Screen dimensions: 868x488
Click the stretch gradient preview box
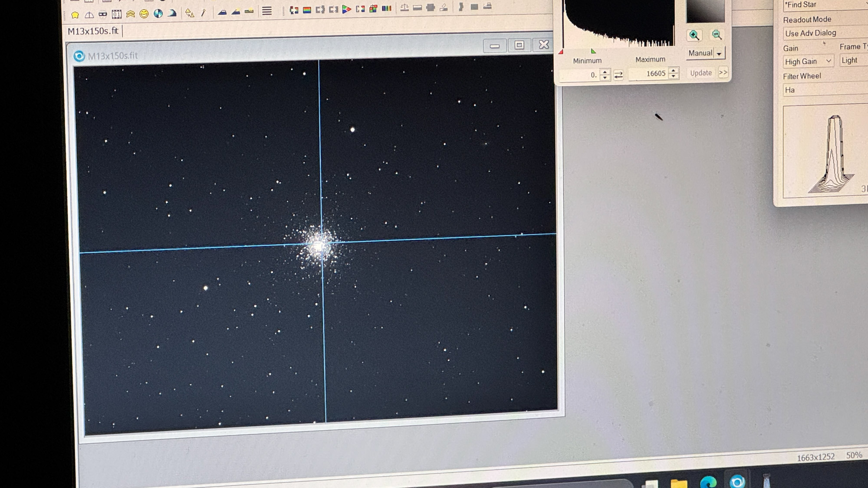[705, 11]
